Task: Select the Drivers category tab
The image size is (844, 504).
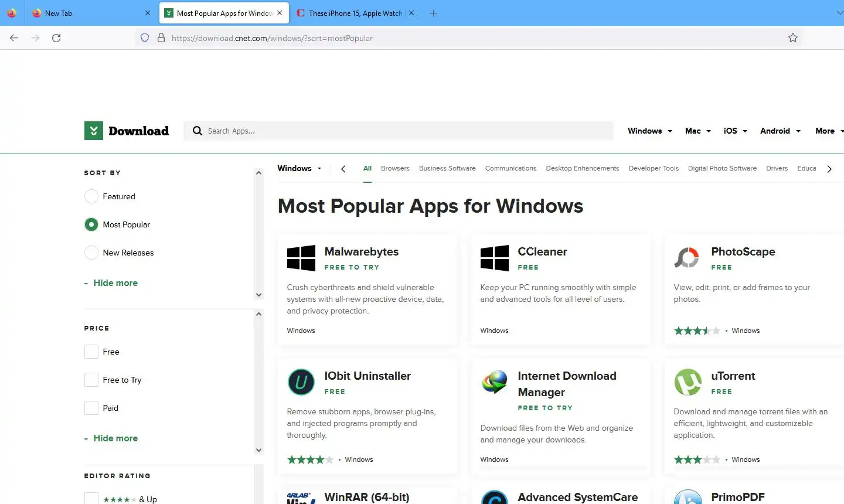Action: 777,168
